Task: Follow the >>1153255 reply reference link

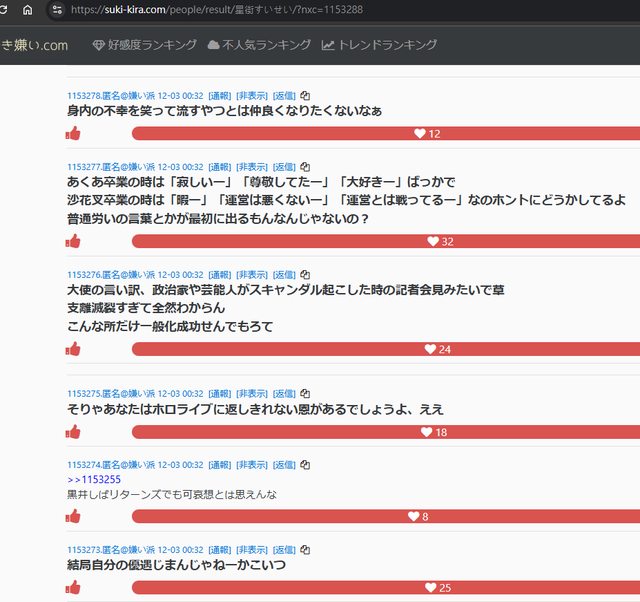Action: [x=94, y=480]
